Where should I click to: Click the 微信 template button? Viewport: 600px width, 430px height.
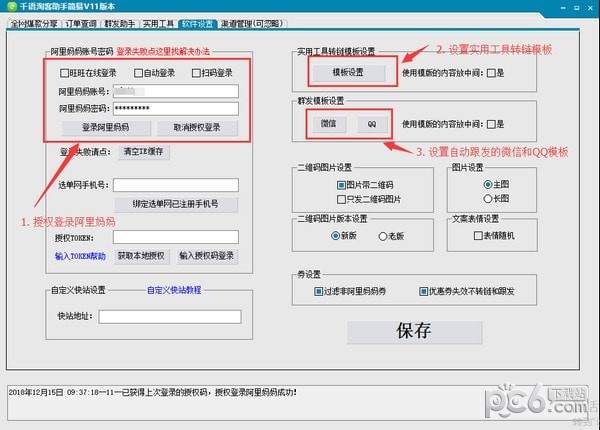[328, 124]
